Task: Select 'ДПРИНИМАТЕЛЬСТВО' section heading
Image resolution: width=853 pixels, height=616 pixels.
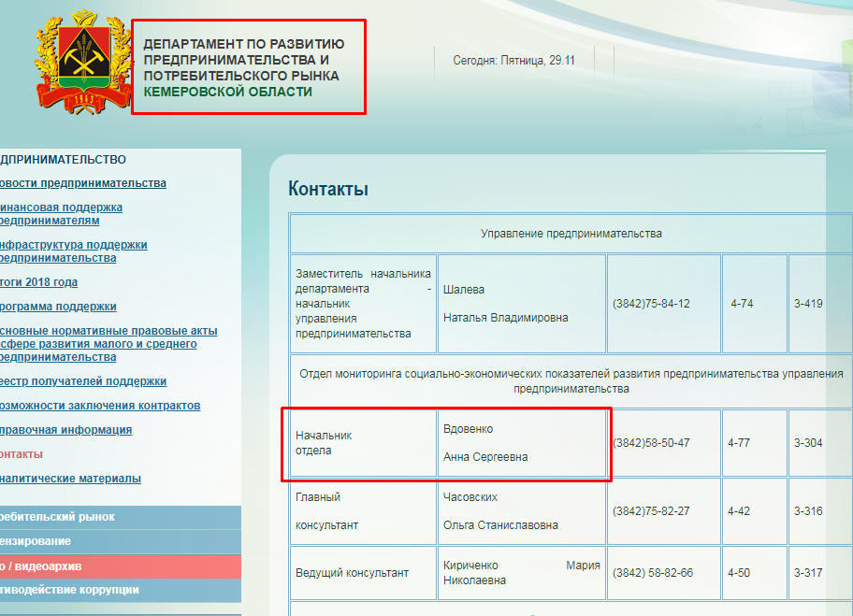Action: 63,159
